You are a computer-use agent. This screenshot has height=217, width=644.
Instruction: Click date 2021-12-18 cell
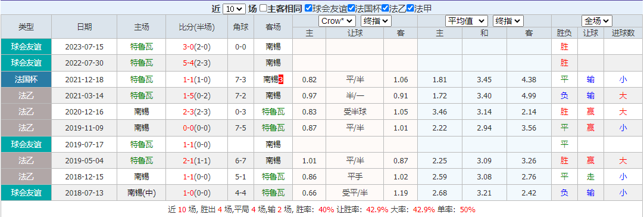[x=85, y=79]
